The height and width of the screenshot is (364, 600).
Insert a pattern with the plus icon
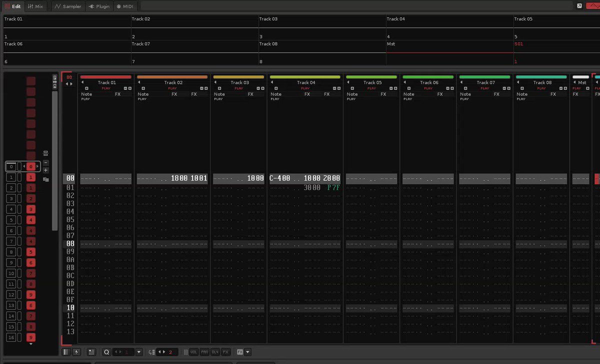tap(46, 170)
